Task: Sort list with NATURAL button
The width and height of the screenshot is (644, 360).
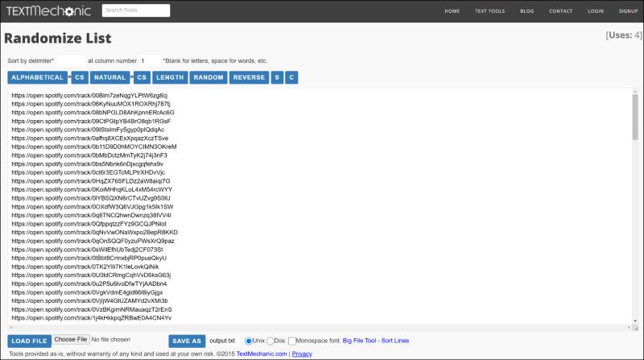Action: [109, 77]
